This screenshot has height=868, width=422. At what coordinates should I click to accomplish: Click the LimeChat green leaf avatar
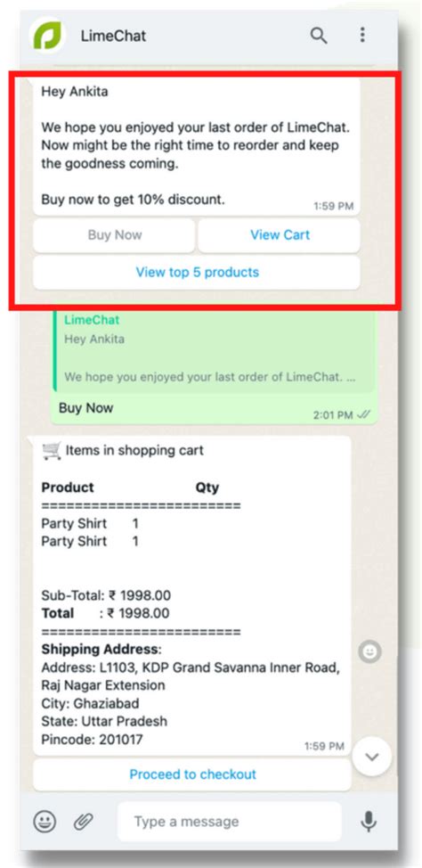(47, 36)
